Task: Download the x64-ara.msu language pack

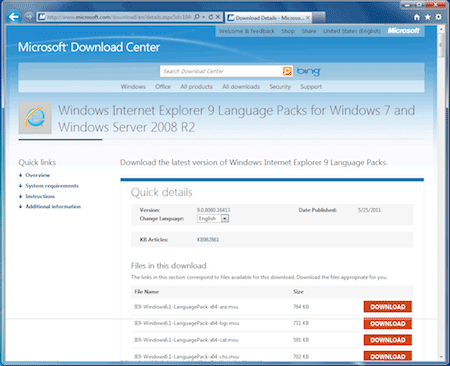Action: point(388,307)
